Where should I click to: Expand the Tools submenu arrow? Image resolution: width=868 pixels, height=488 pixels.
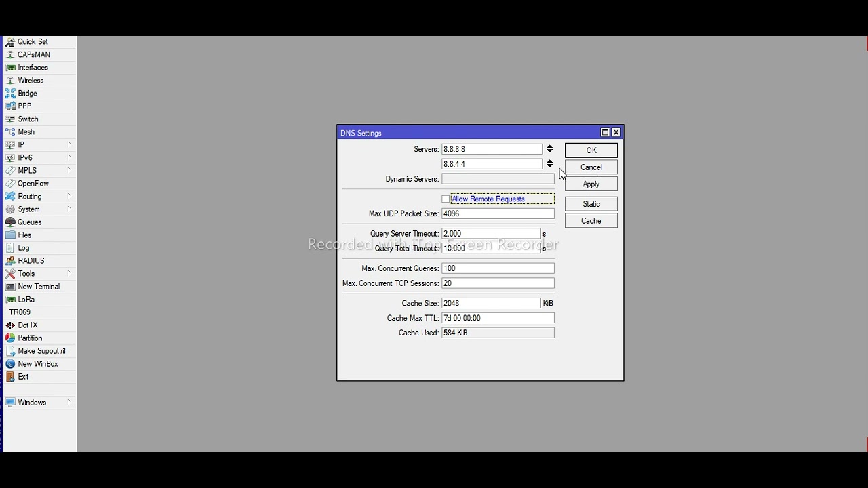(69, 273)
